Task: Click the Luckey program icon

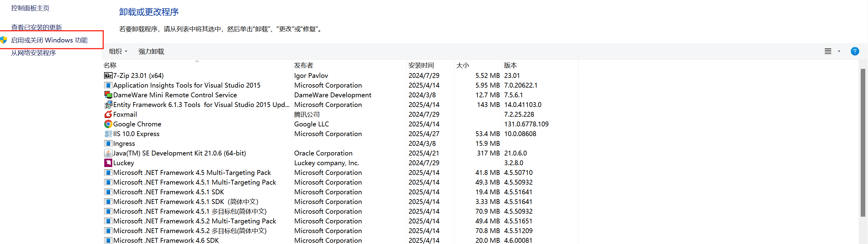Action: click(x=108, y=163)
